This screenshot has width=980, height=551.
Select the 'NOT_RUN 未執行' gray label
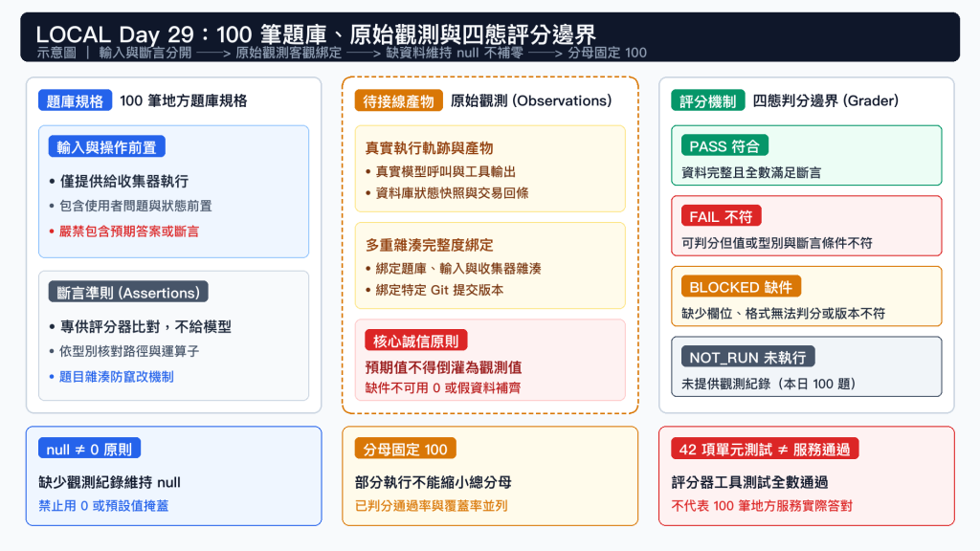coord(747,357)
